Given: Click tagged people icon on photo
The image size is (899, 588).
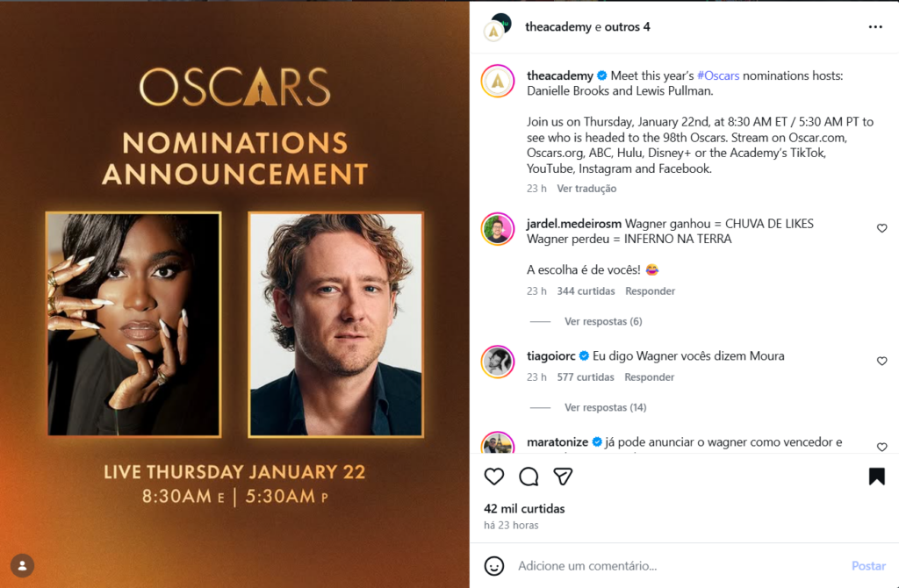Looking at the screenshot, I should pos(22,565).
